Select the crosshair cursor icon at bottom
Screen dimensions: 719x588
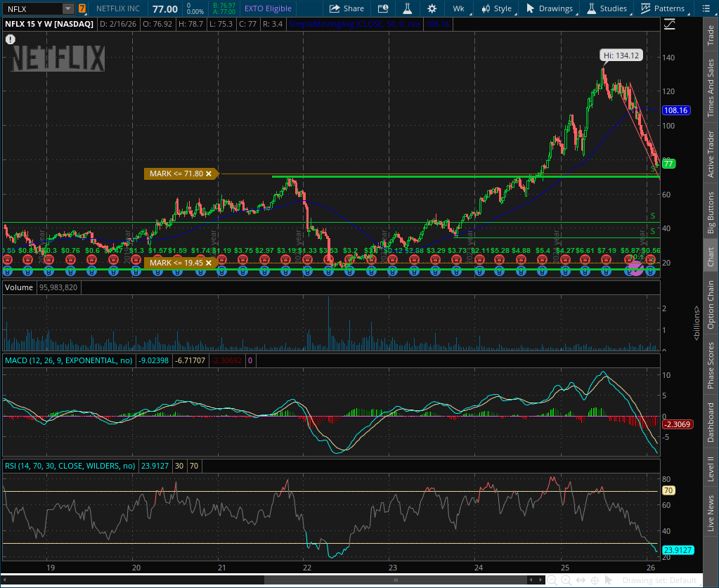(x=595, y=580)
